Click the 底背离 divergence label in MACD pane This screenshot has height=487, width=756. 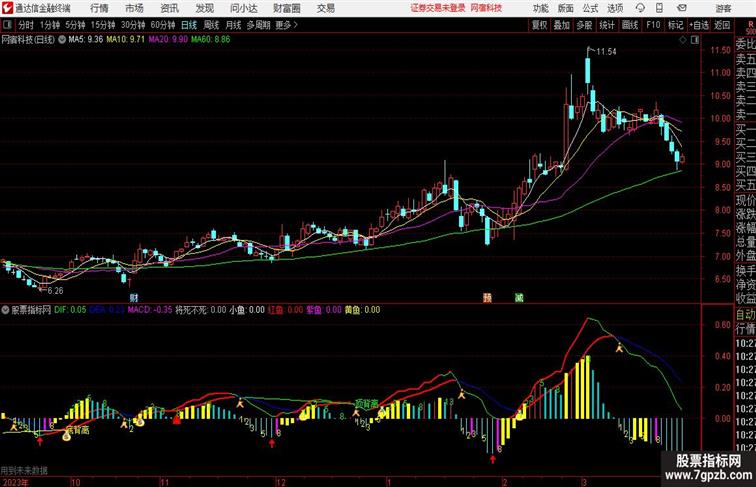point(77,429)
